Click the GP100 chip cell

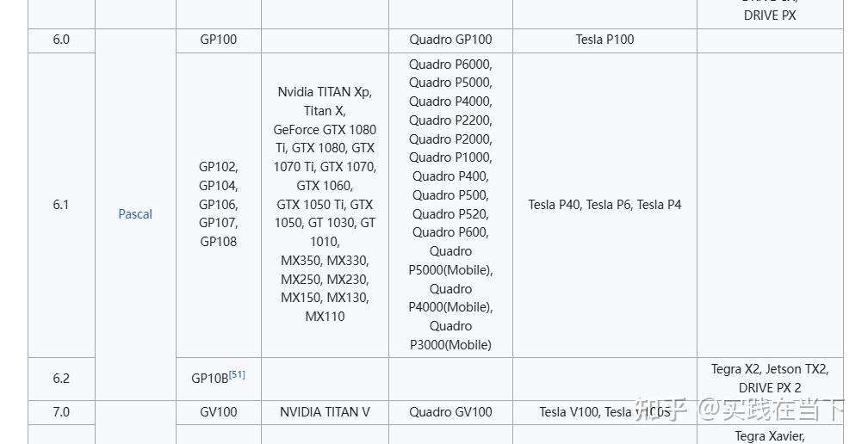pyautogui.click(x=218, y=40)
